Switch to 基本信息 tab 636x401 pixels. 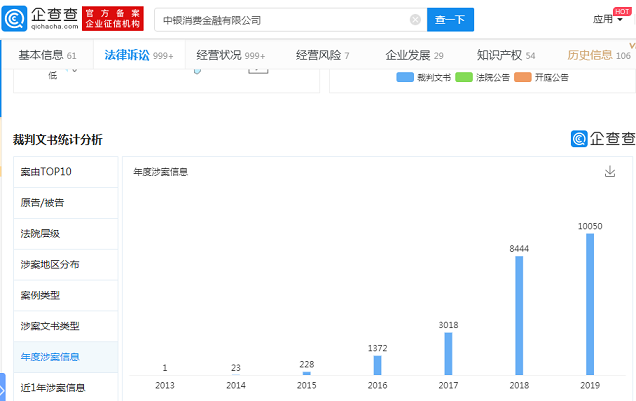(47, 55)
